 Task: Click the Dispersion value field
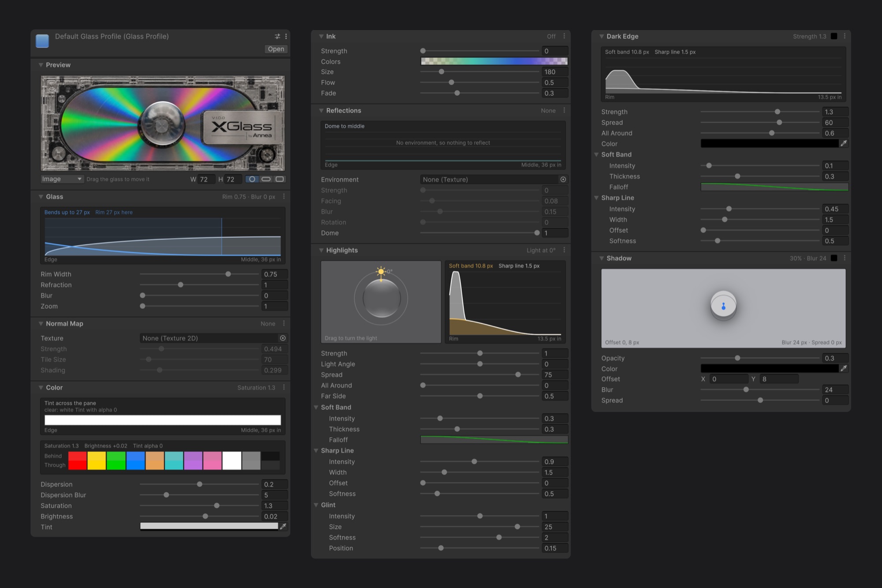tap(275, 484)
